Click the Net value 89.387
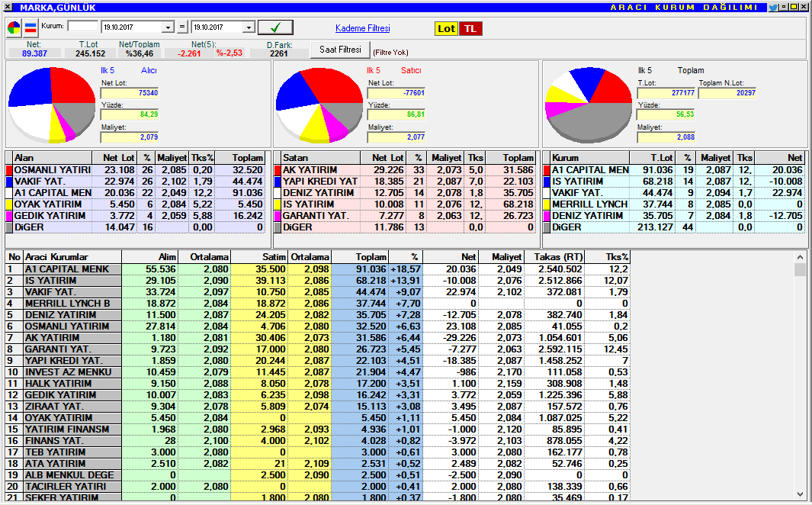The image size is (812, 505). [35, 53]
